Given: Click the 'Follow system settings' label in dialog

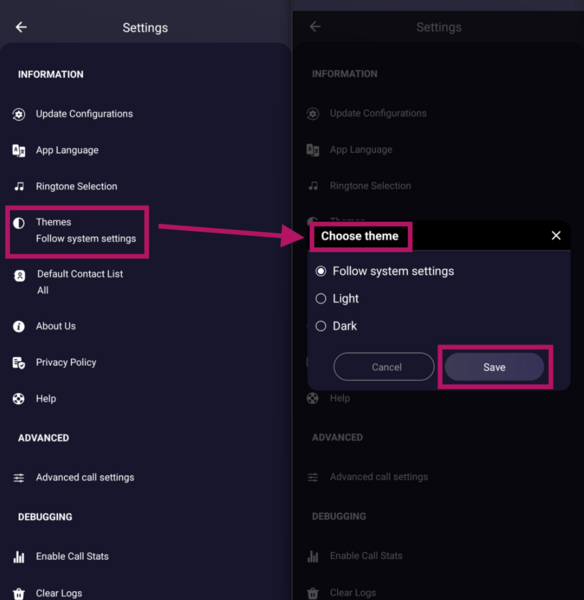Looking at the screenshot, I should [x=393, y=272].
